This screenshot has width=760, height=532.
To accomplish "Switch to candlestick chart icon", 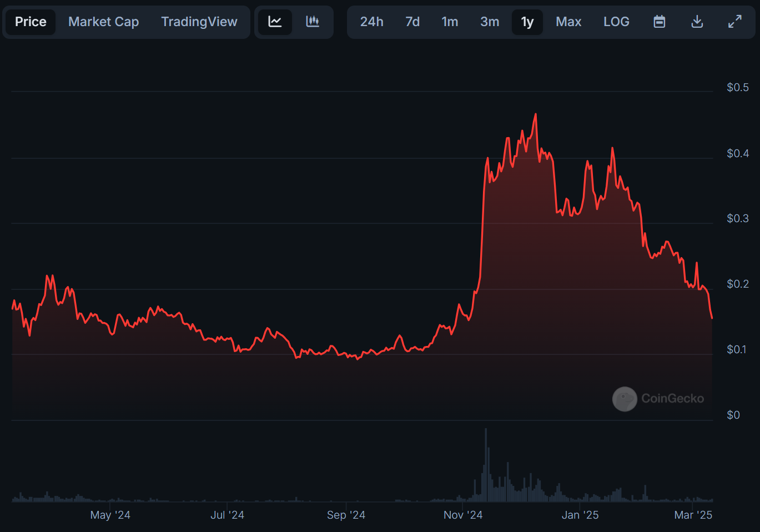I will point(313,22).
